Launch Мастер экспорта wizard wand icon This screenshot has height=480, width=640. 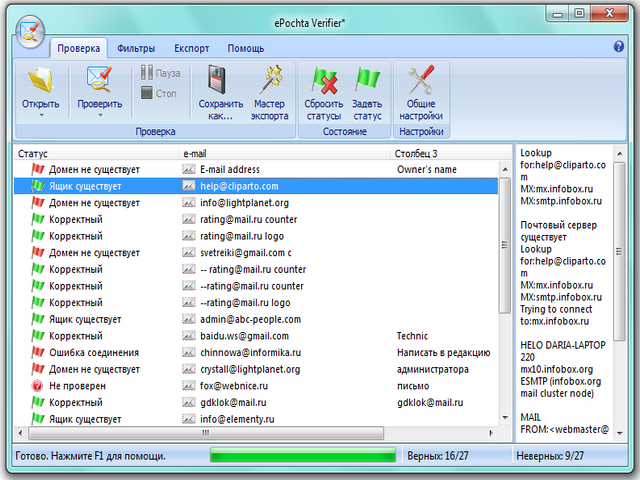point(270,79)
